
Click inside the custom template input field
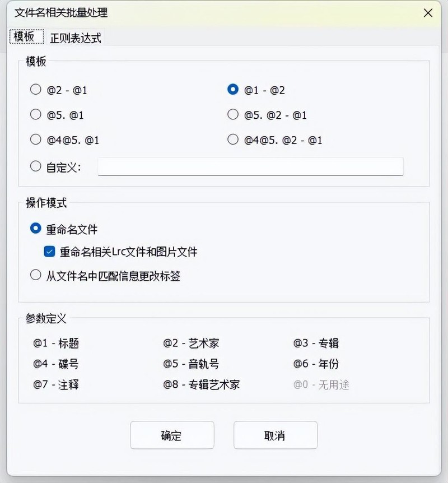[x=251, y=166]
